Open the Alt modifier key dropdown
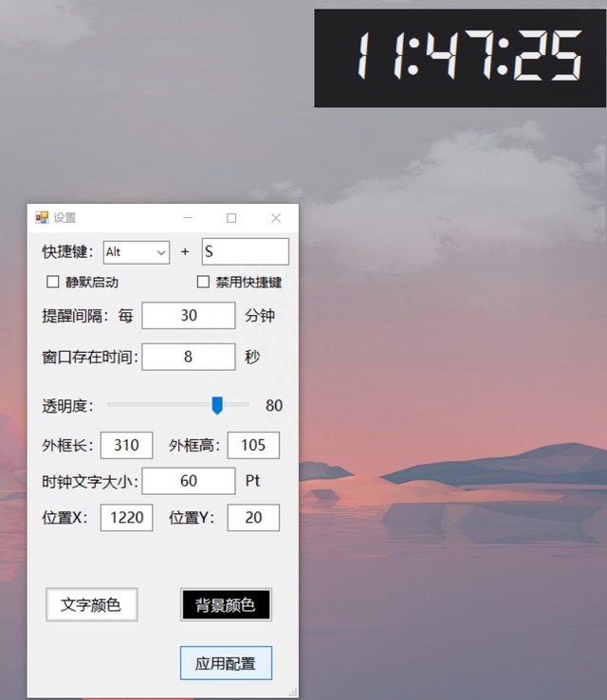 137,252
